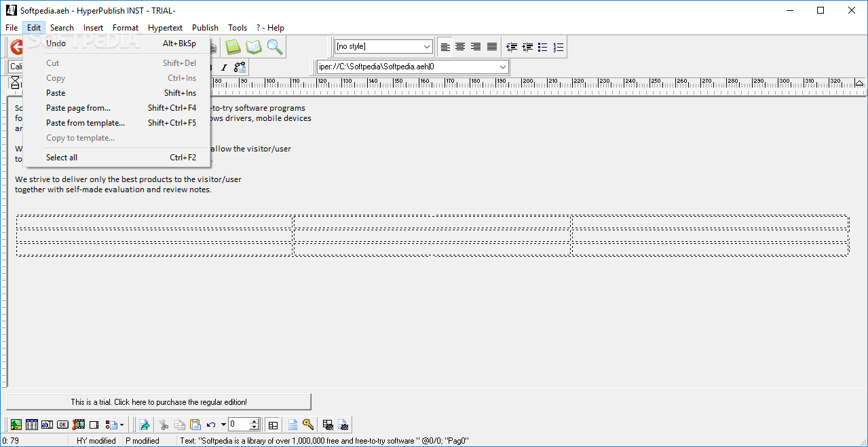The height and width of the screenshot is (447, 868).
Task: Click the status text starting 'Text: "Softpedia is a library'
Action: tap(324, 441)
